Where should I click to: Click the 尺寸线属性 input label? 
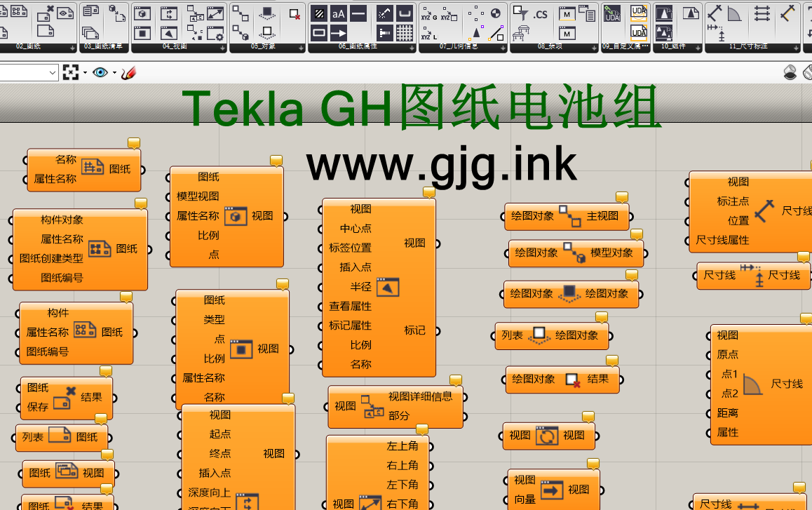click(722, 240)
